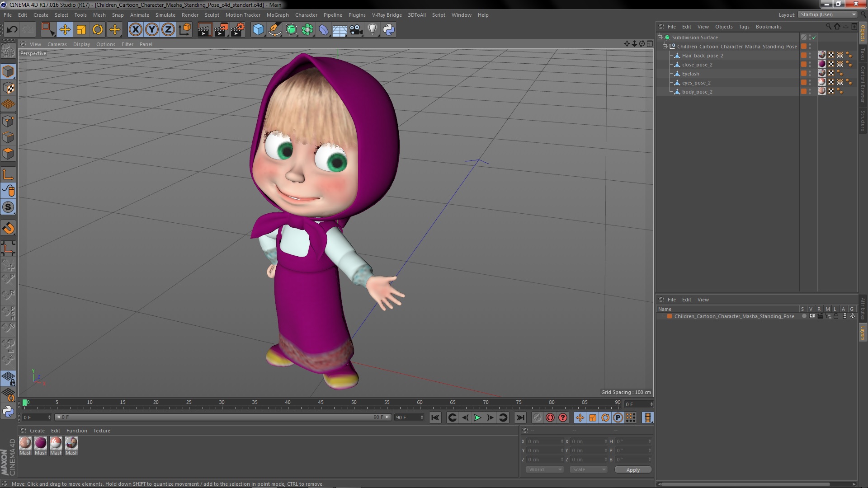This screenshot has height=488, width=868.
Task: Click the Undo arrow icon
Action: coord(12,30)
